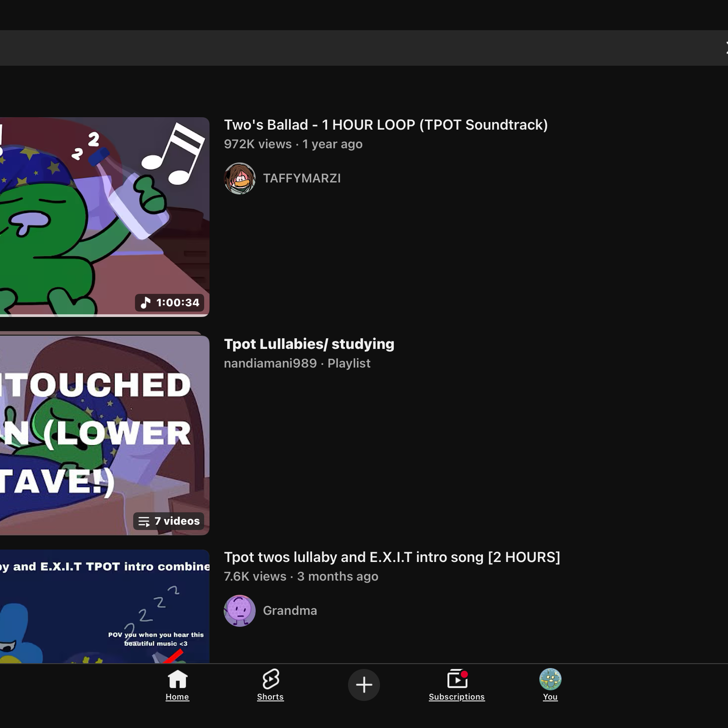The image size is (728, 728).
Task: Open Tpot twos lullaby 2 HOURS title
Action: 392,557
